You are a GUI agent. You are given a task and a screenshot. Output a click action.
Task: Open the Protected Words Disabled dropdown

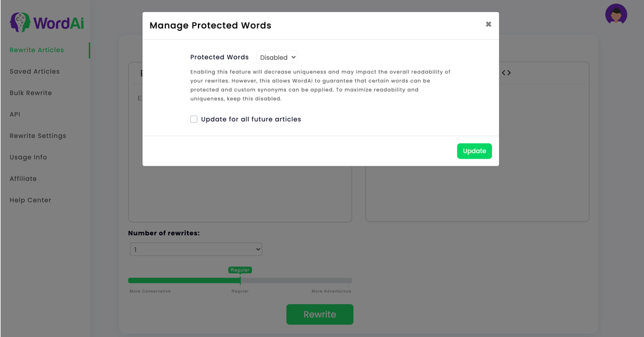[x=277, y=57]
